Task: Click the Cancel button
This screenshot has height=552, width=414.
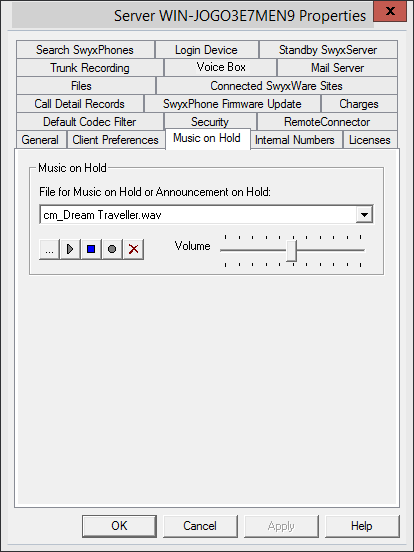Action: 200,526
